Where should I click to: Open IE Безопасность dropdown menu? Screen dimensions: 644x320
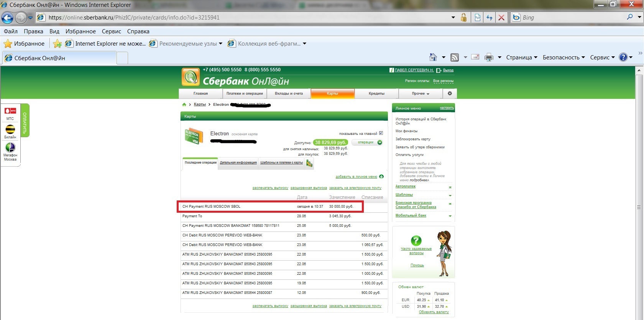(x=563, y=57)
